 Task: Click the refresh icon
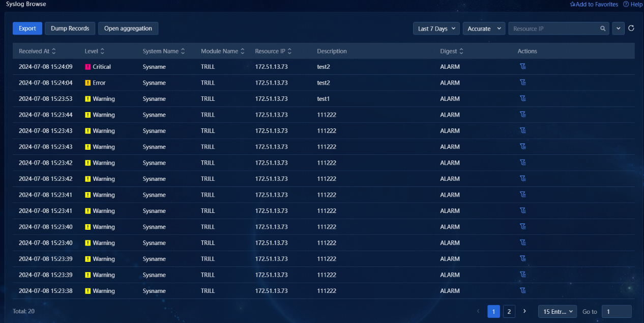(x=631, y=29)
